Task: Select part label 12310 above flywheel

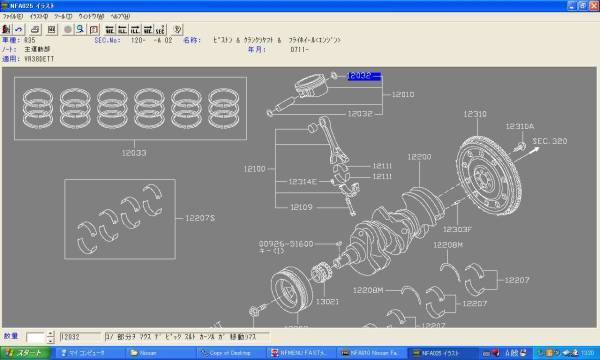Action: 475,114
